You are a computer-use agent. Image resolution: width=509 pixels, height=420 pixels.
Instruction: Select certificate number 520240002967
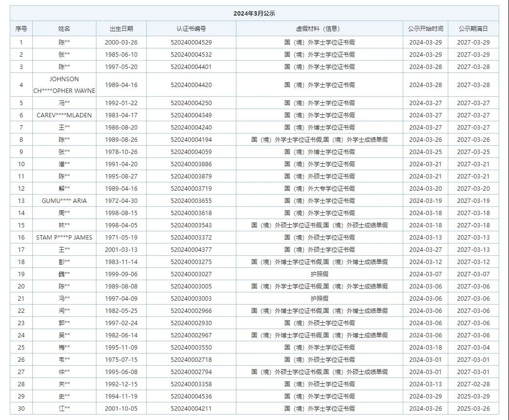(191, 335)
